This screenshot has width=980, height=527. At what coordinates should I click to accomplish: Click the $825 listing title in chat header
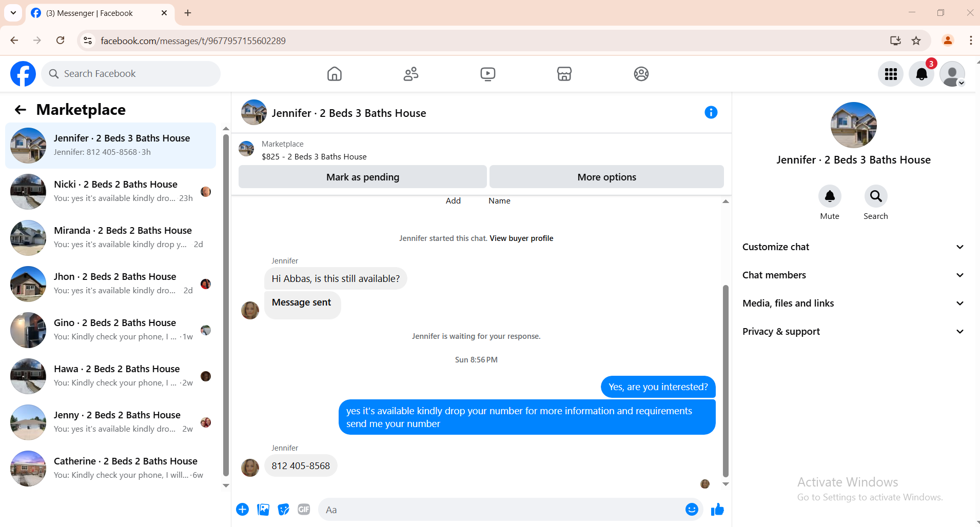[314, 157]
